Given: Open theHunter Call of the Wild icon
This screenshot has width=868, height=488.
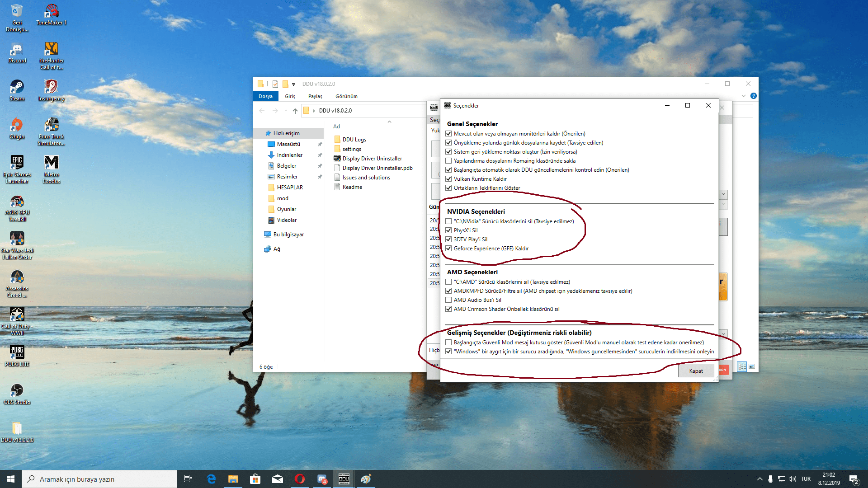Looking at the screenshot, I should [52, 56].
